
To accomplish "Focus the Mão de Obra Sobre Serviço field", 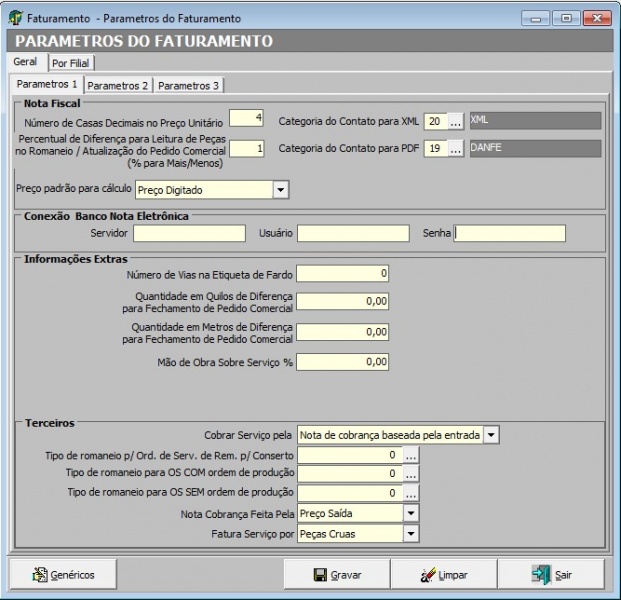I will coord(342,362).
